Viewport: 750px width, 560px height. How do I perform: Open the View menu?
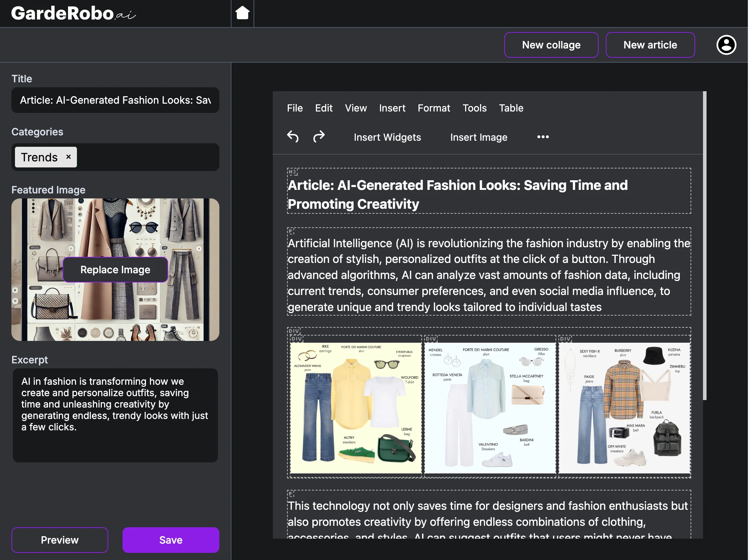(356, 108)
